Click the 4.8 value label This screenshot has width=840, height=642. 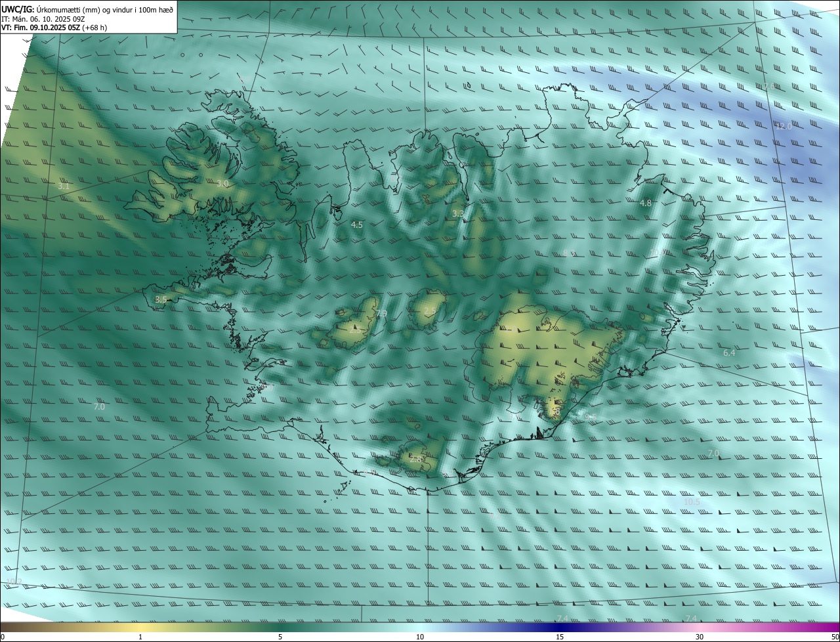[646, 203]
